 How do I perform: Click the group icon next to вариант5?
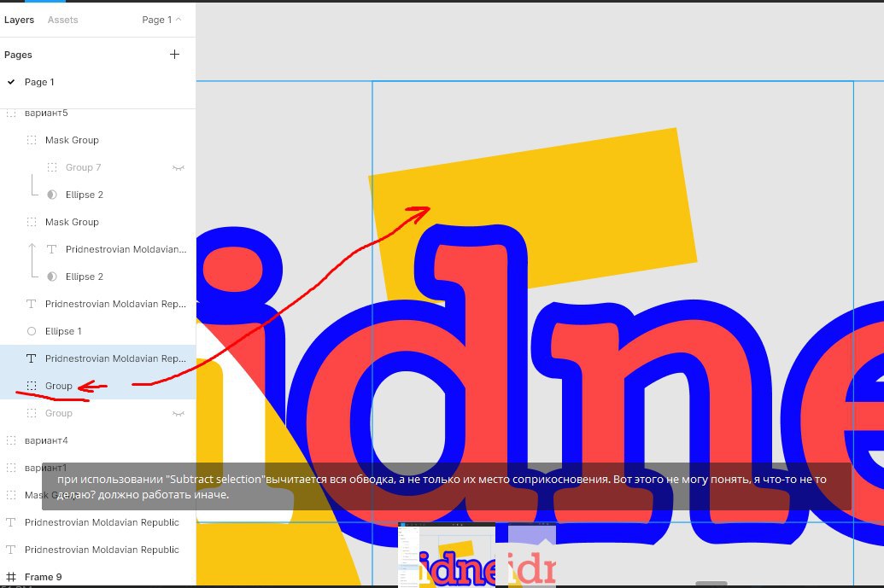11,114
